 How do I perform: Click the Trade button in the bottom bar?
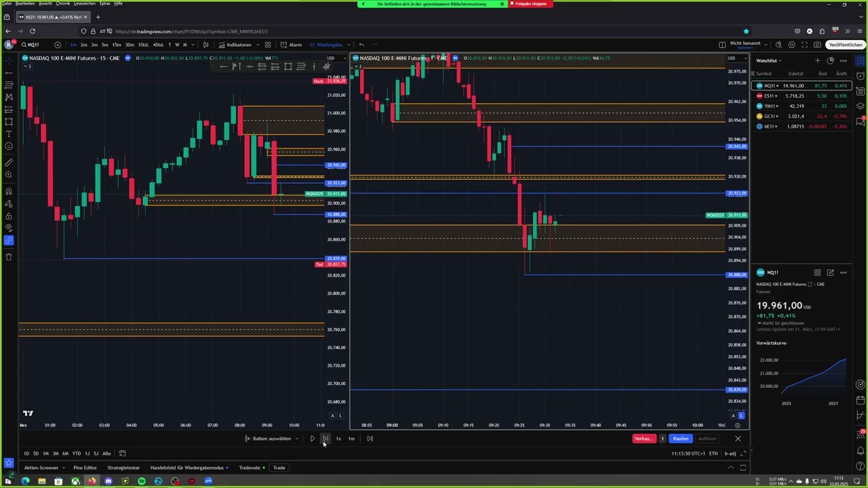[279, 468]
